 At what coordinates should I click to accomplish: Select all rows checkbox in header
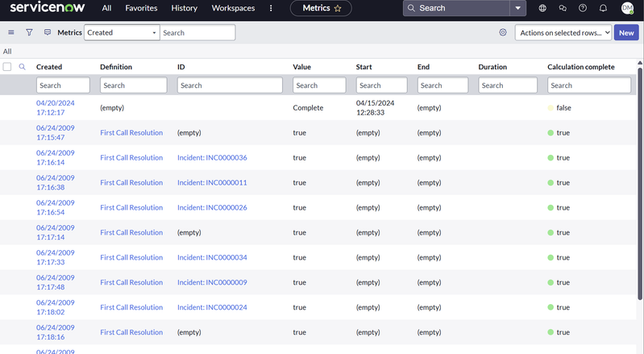pos(7,67)
